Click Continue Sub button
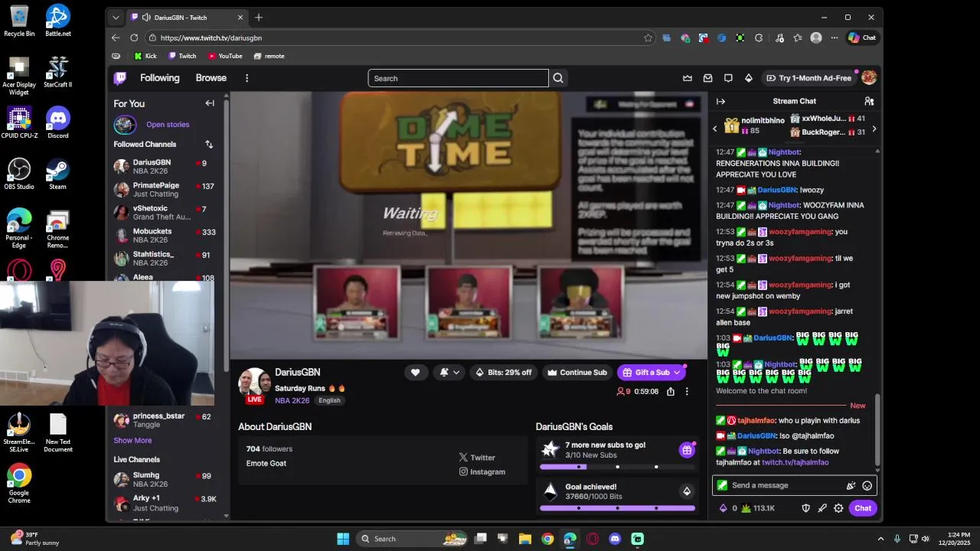The height and width of the screenshot is (551, 980). 577,373
